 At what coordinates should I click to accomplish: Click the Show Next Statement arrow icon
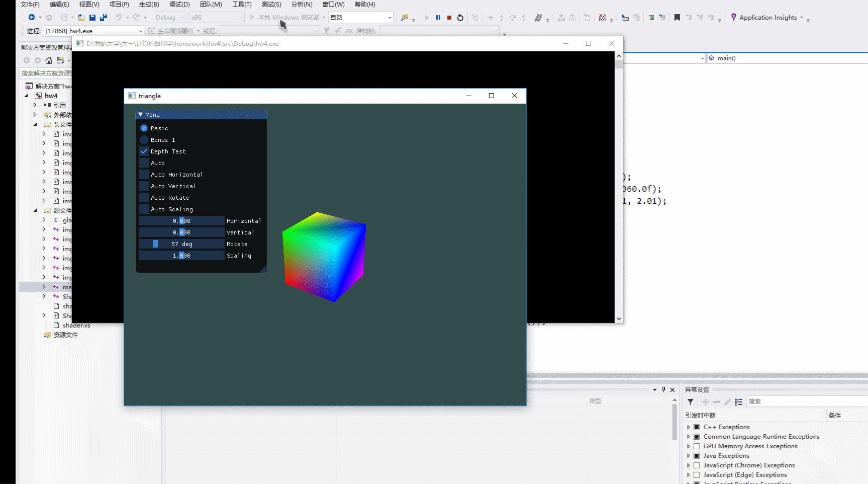(490, 18)
